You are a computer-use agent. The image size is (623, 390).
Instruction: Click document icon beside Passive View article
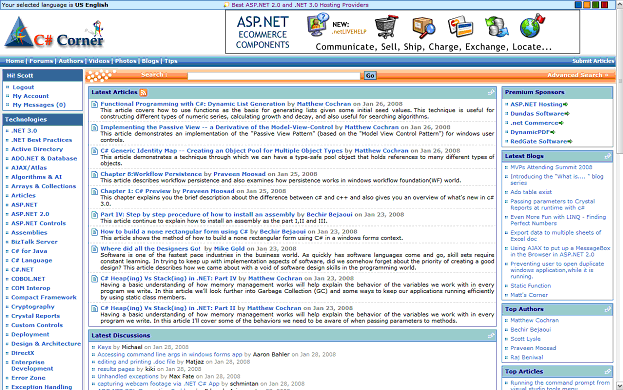point(94,128)
